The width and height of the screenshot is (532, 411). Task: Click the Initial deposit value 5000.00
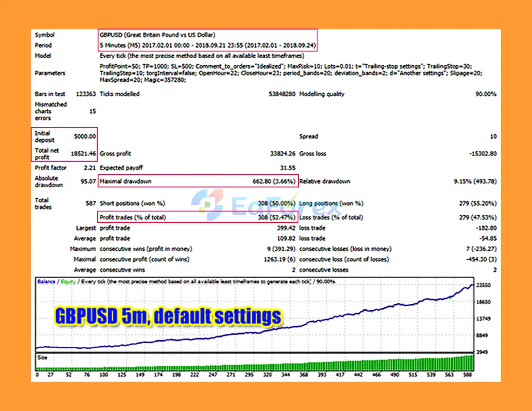point(85,136)
